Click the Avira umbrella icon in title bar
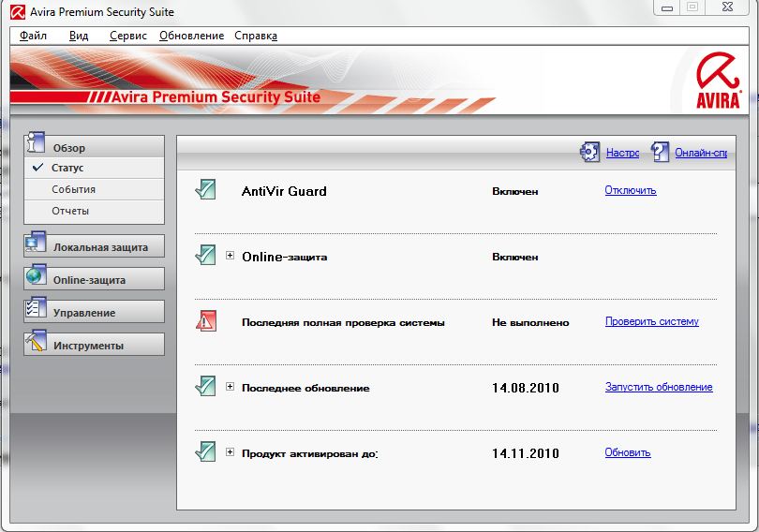 (x=18, y=11)
